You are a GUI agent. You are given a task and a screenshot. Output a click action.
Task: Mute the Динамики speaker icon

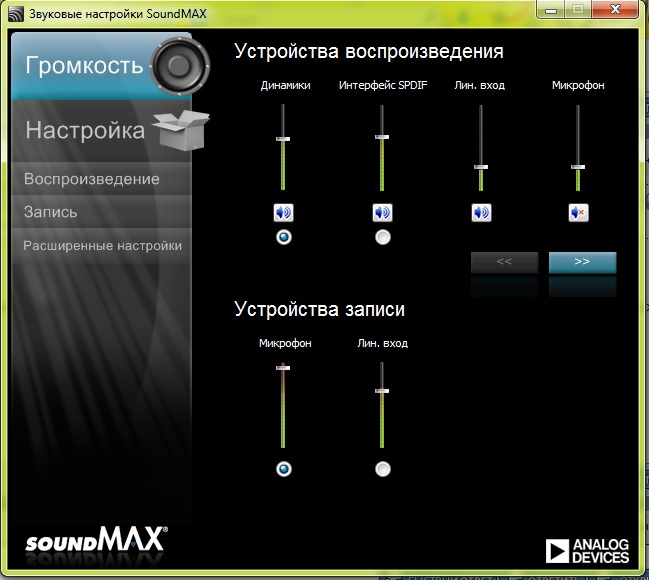click(x=284, y=212)
